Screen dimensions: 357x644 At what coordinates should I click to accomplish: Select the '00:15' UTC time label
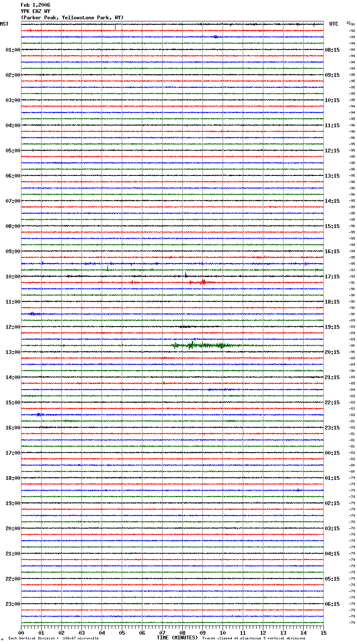coord(332,453)
